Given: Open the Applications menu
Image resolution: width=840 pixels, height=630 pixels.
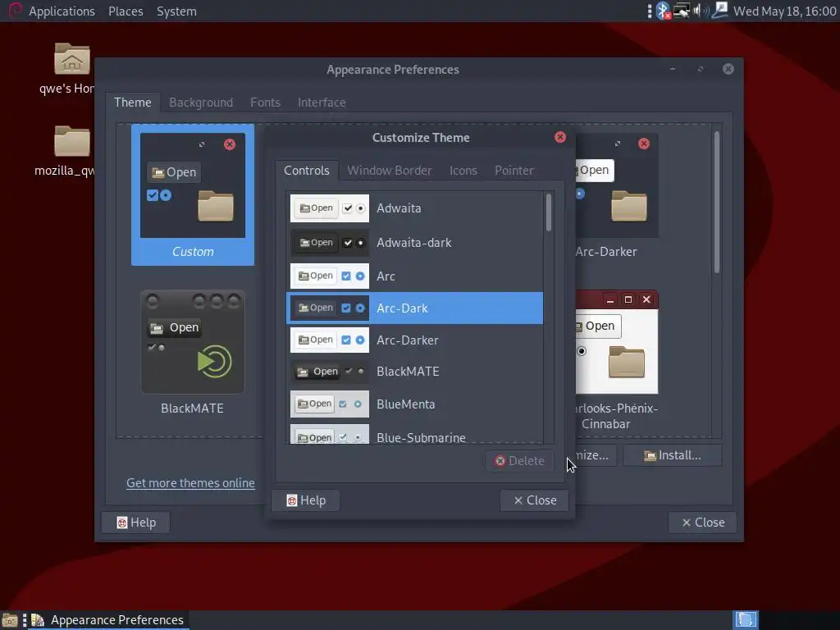Looking at the screenshot, I should point(62,11).
